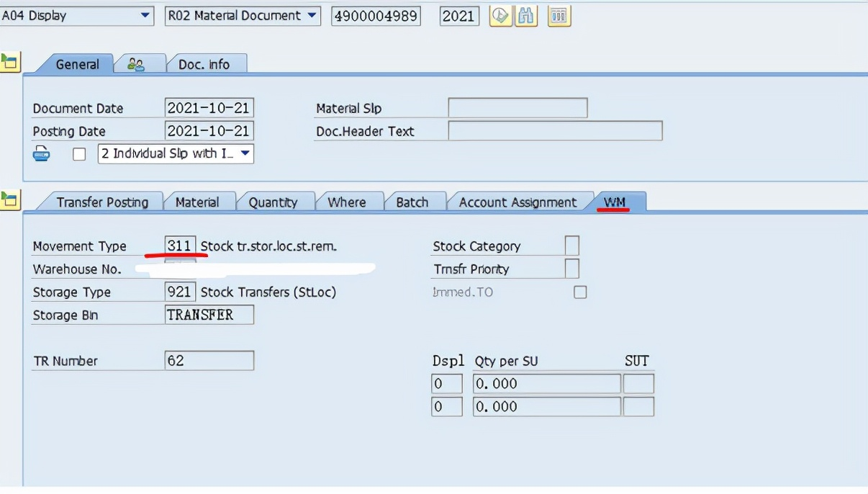Screen dimensions: 868x494
Task: Open the R02 Material Document dropdown
Action: tap(238, 16)
